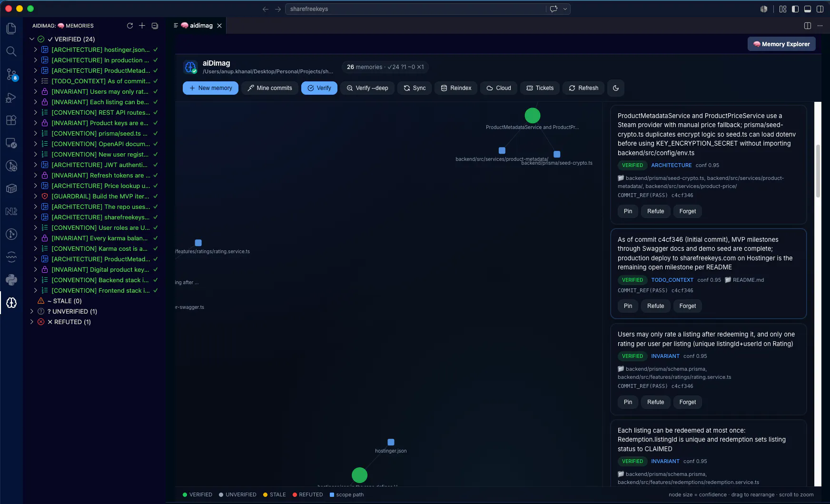Toggle the bottom panel visibility
The image size is (830, 504).
[808, 9]
